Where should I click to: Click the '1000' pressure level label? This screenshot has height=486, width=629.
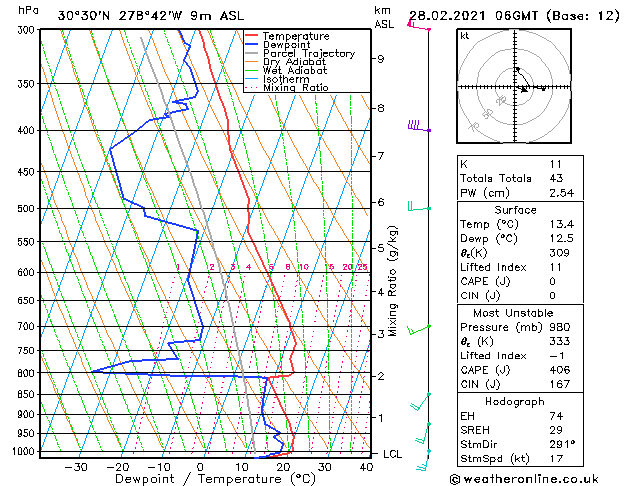coord(25,452)
